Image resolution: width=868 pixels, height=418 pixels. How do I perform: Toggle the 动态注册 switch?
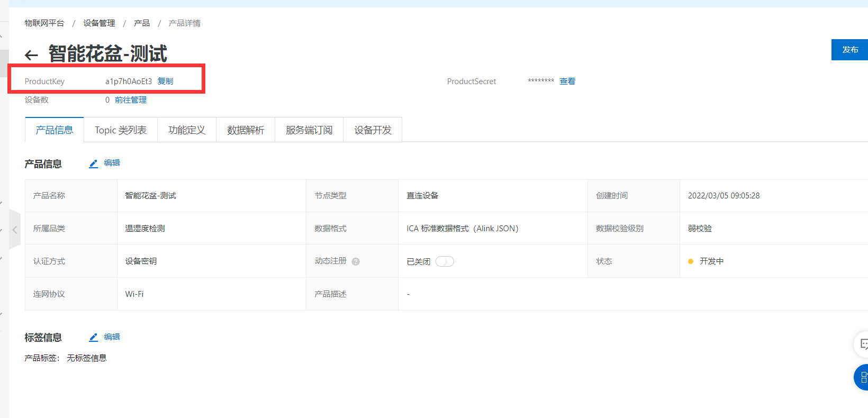click(445, 261)
